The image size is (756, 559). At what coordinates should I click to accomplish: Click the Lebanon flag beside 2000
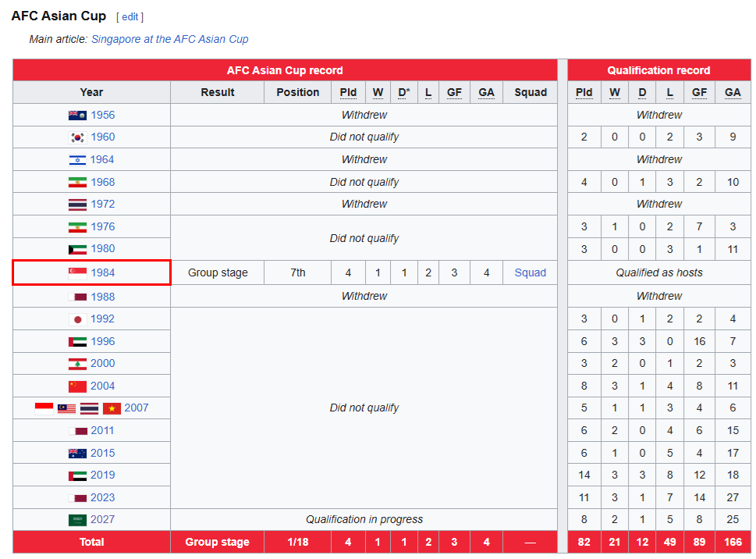click(77, 364)
